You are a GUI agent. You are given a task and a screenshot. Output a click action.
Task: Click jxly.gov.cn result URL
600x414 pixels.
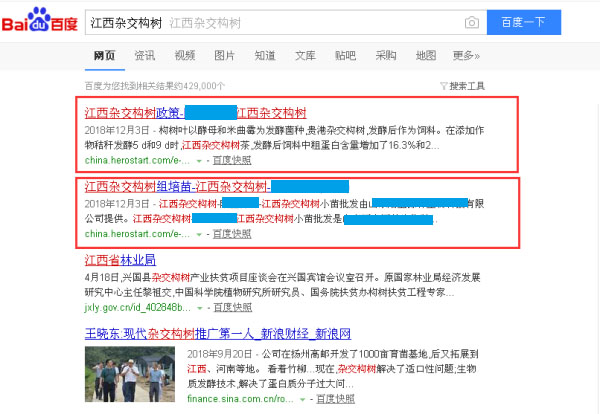(137, 307)
